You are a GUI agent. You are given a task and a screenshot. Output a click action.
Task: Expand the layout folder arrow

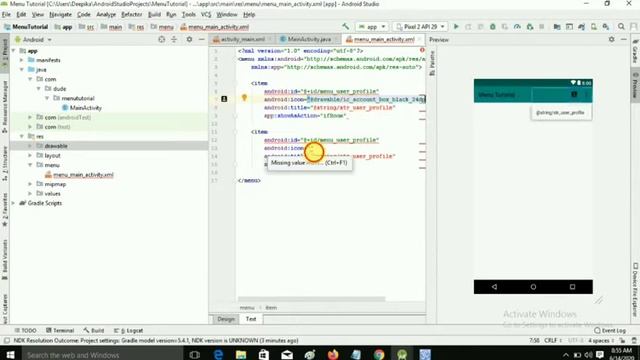(30, 156)
